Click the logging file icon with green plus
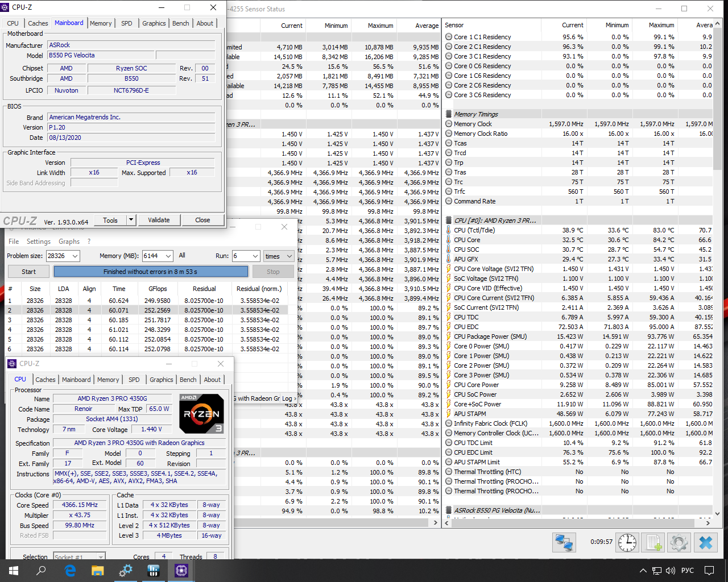728x582 pixels. coord(654,542)
